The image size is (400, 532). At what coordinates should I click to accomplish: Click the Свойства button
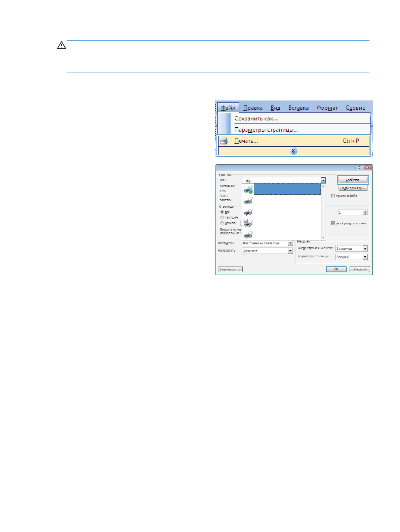353,180
